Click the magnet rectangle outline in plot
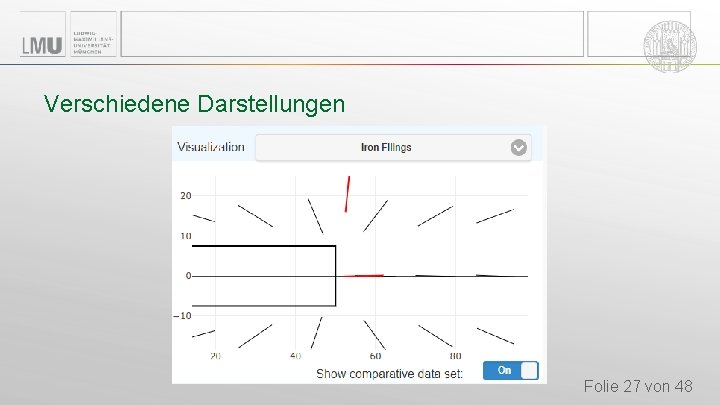This screenshot has height=405, width=720. pyautogui.click(x=264, y=276)
